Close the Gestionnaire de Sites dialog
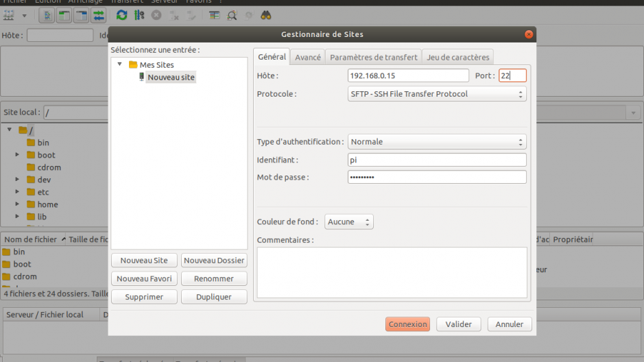 pos(529,34)
